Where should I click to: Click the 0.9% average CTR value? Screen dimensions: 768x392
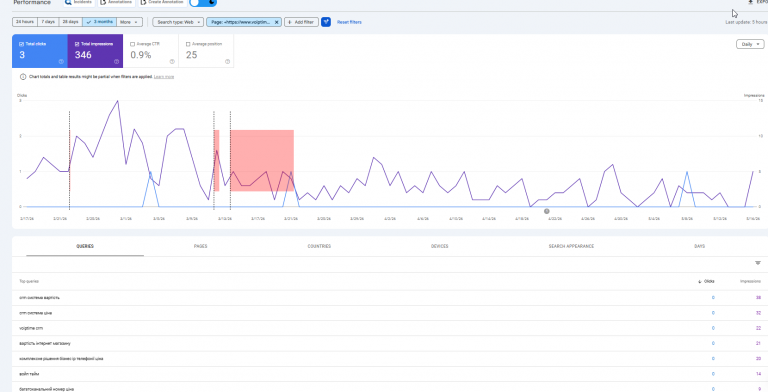click(x=141, y=55)
